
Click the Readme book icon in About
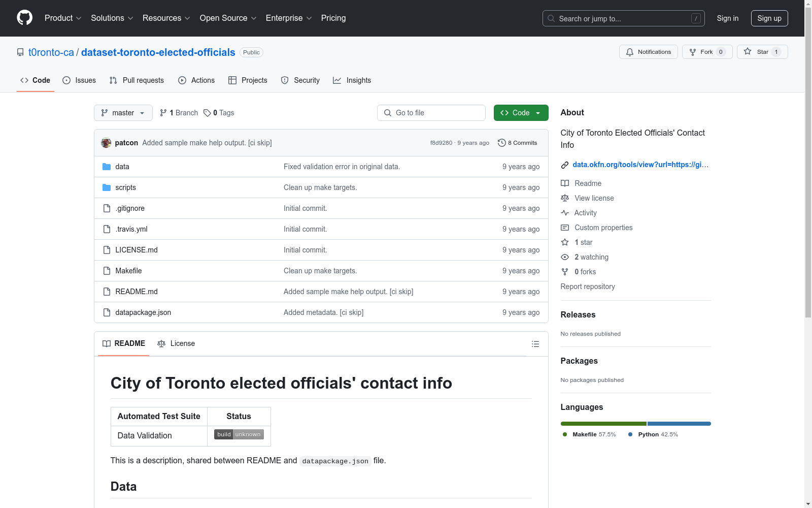(x=565, y=183)
